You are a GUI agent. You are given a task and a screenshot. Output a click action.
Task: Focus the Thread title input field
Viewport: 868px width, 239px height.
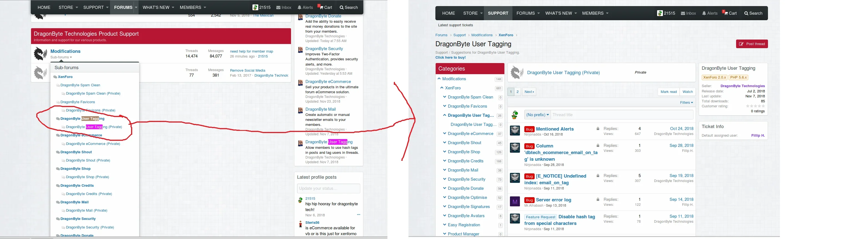tap(622, 115)
